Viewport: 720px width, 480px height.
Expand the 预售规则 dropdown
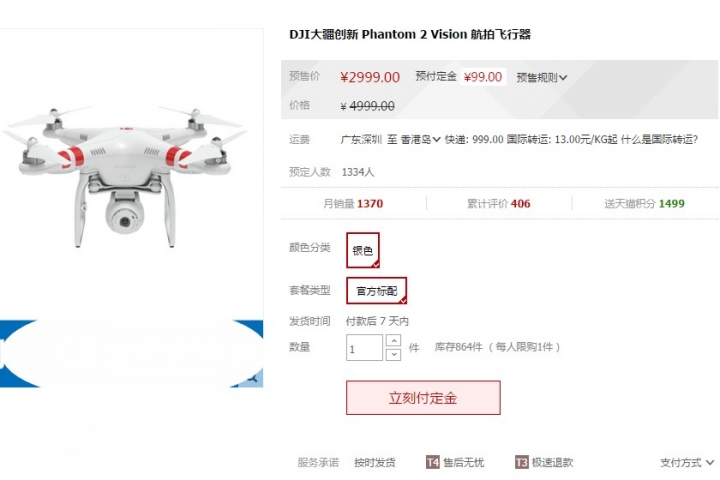pos(541,77)
